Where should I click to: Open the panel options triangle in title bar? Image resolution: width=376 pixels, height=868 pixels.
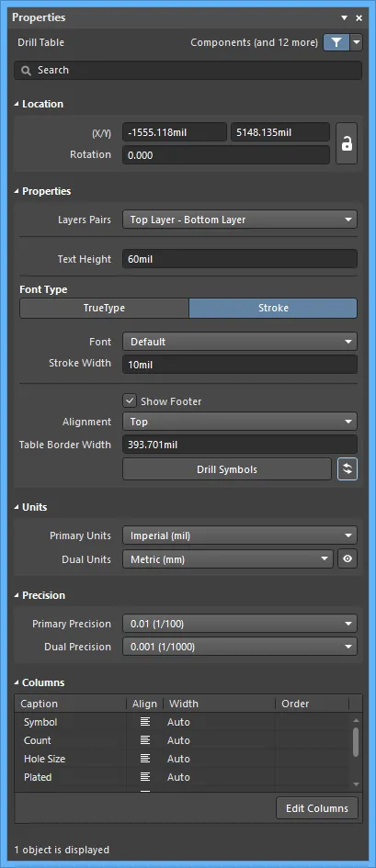[345, 18]
